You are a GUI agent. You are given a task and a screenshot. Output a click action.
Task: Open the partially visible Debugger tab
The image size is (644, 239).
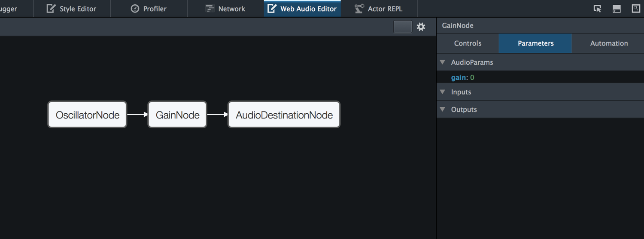[16, 9]
